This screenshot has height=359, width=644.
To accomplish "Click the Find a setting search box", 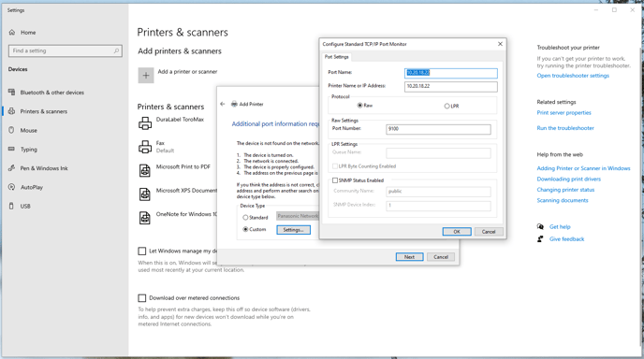I will click(x=65, y=50).
